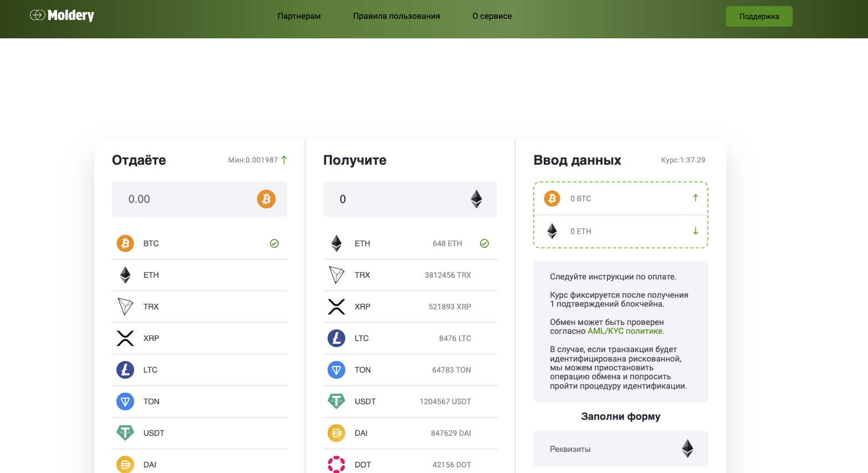Screen dimensions: 868x473
Task: Click the Получите amount field
Action: click(410, 199)
